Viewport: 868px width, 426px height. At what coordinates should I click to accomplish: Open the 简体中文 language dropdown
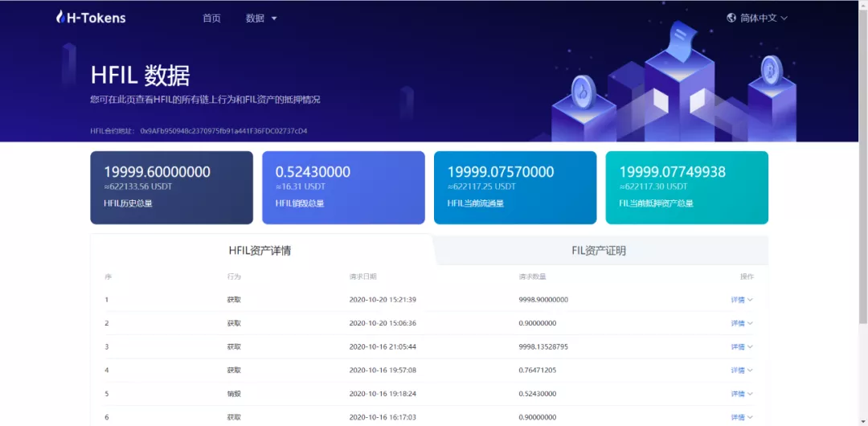coord(757,18)
